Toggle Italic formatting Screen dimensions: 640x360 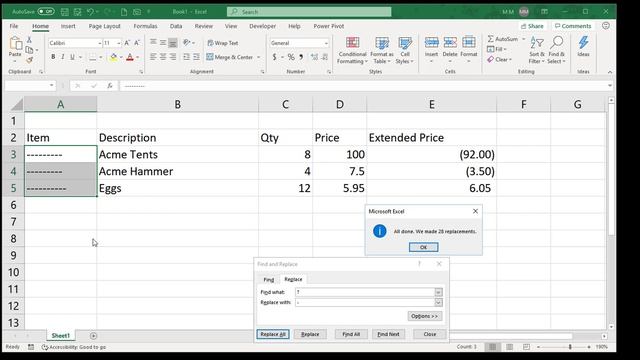tap(62, 57)
